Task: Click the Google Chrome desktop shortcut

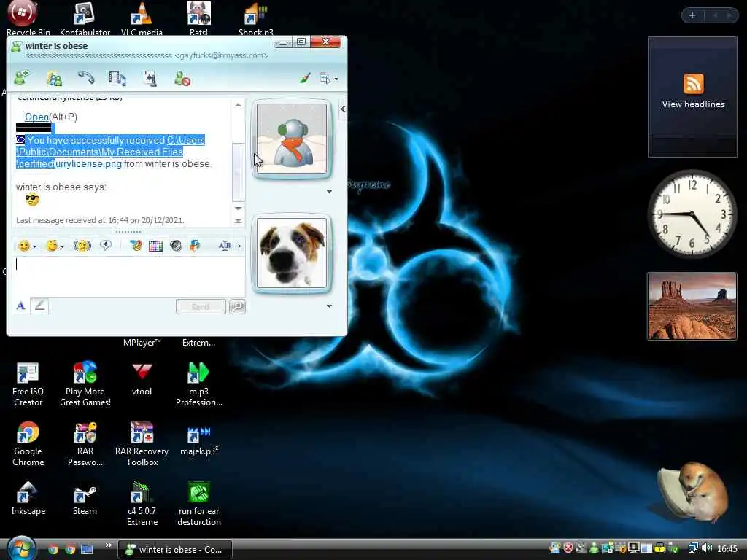Action: [28, 444]
